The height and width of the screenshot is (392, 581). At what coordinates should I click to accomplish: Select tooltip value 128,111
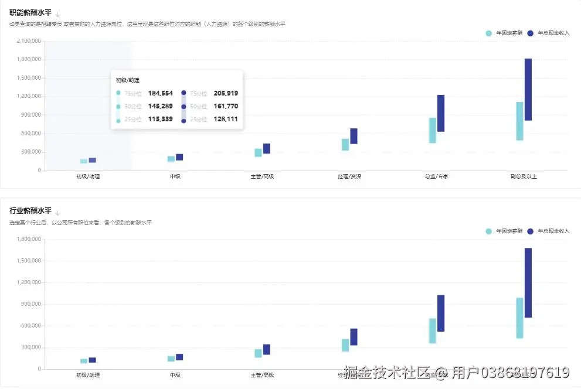point(226,119)
